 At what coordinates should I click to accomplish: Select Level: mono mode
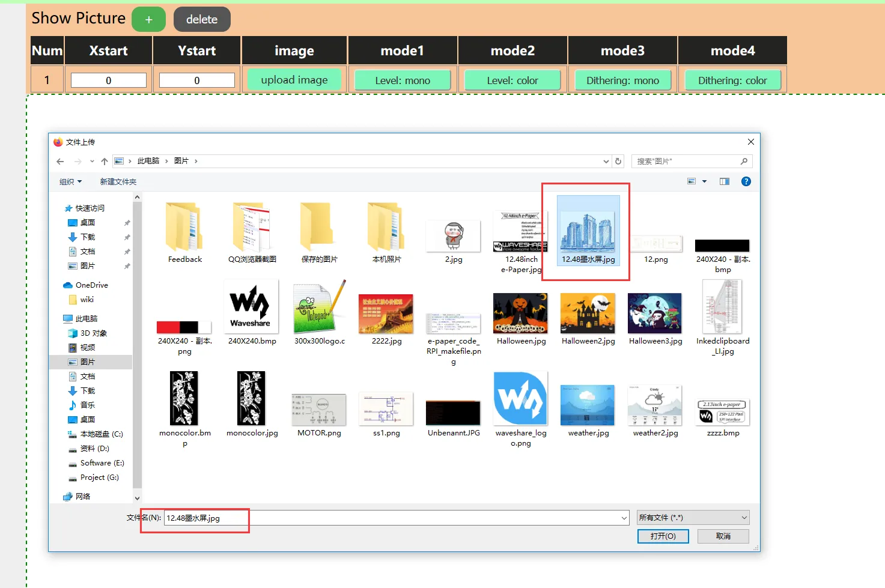point(403,80)
